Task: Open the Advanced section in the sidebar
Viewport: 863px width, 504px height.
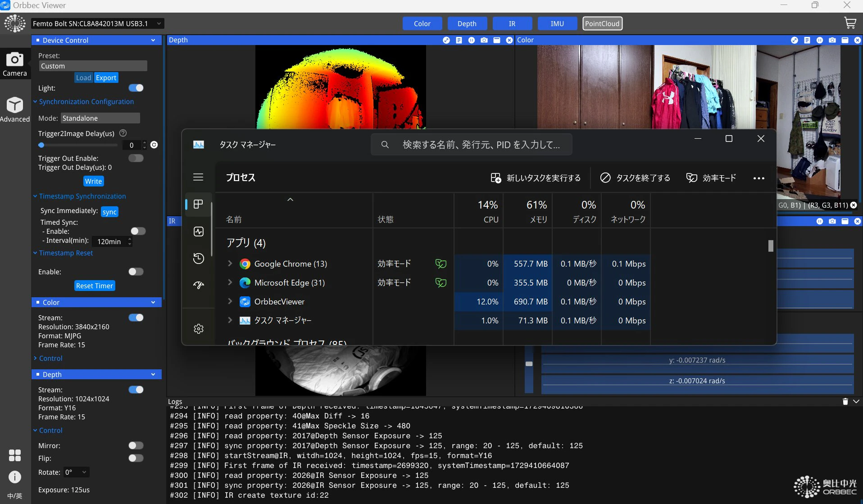Action: click(15, 109)
